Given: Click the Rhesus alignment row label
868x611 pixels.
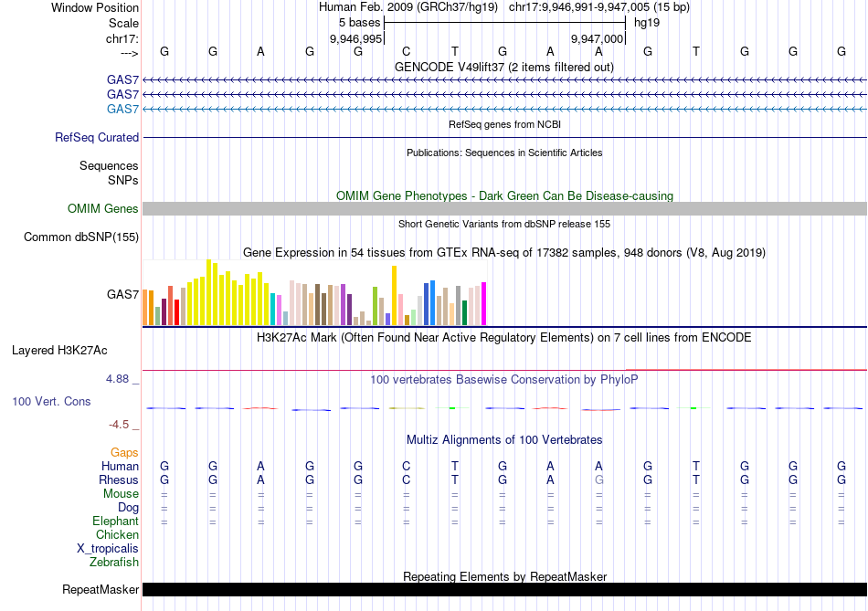Looking at the screenshot, I should click(x=119, y=480).
